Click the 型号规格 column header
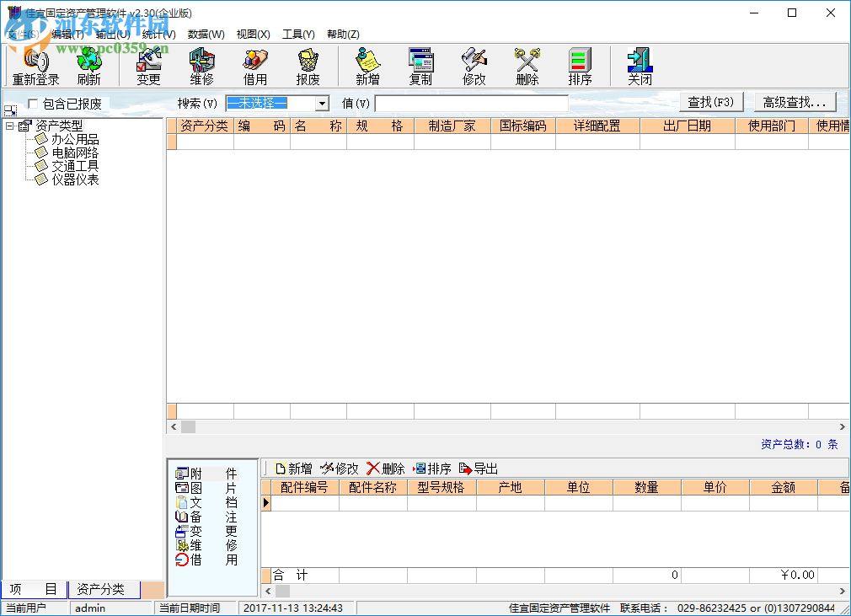851x616 pixels. pos(442,487)
